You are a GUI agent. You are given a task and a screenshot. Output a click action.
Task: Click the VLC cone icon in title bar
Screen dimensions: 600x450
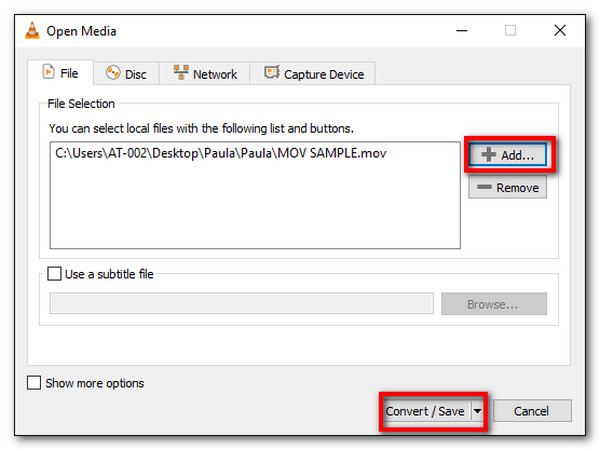(x=32, y=31)
